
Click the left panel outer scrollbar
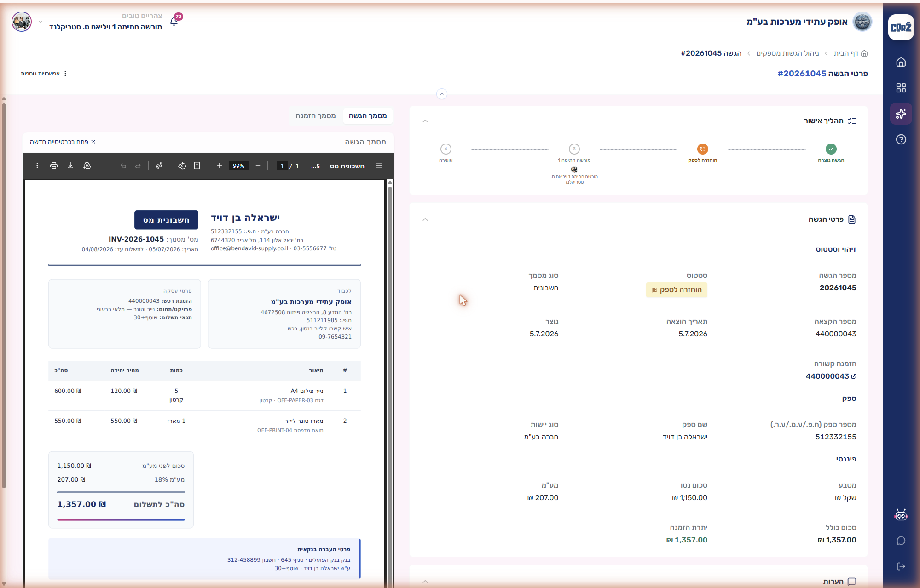(4, 294)
